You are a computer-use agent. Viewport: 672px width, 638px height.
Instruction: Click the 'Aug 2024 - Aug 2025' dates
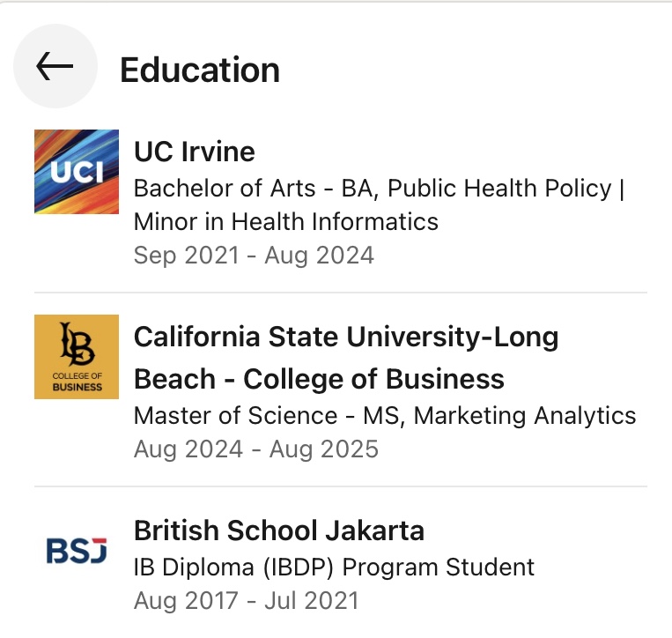tap(255, 449)
